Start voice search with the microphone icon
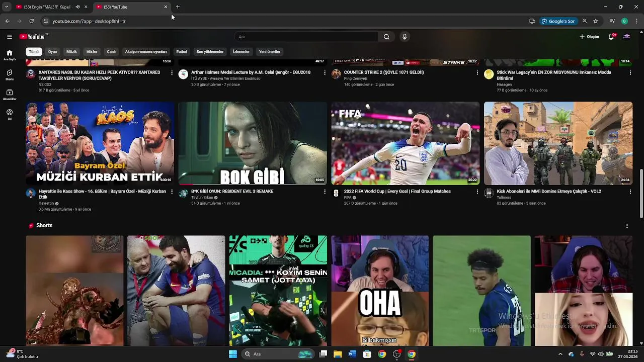Screen dimensions: 644x362 [x=404, y=37]
